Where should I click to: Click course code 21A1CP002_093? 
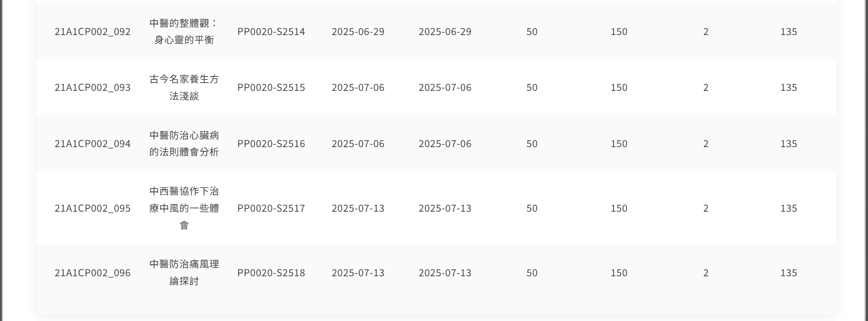coord(93,88)
